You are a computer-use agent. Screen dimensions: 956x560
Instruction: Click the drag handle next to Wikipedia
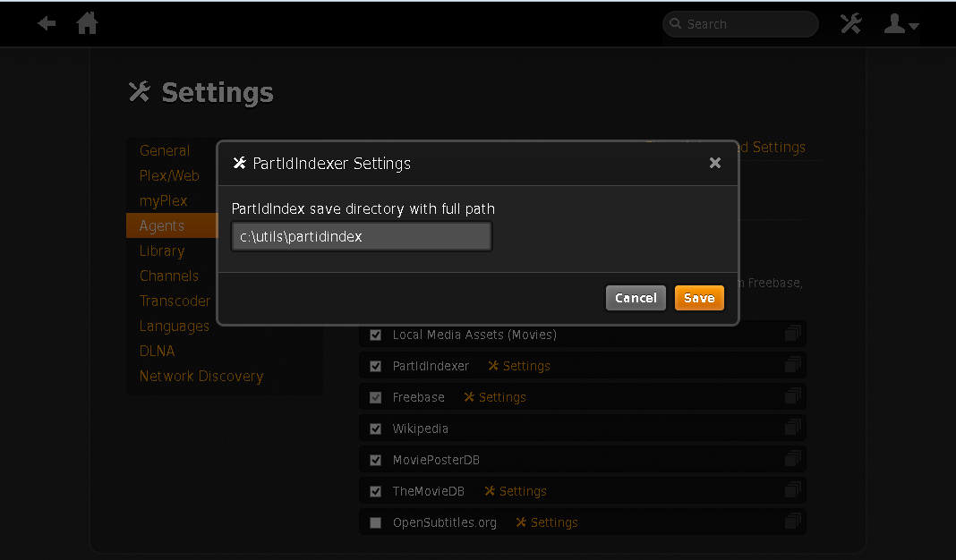point(792,427)
